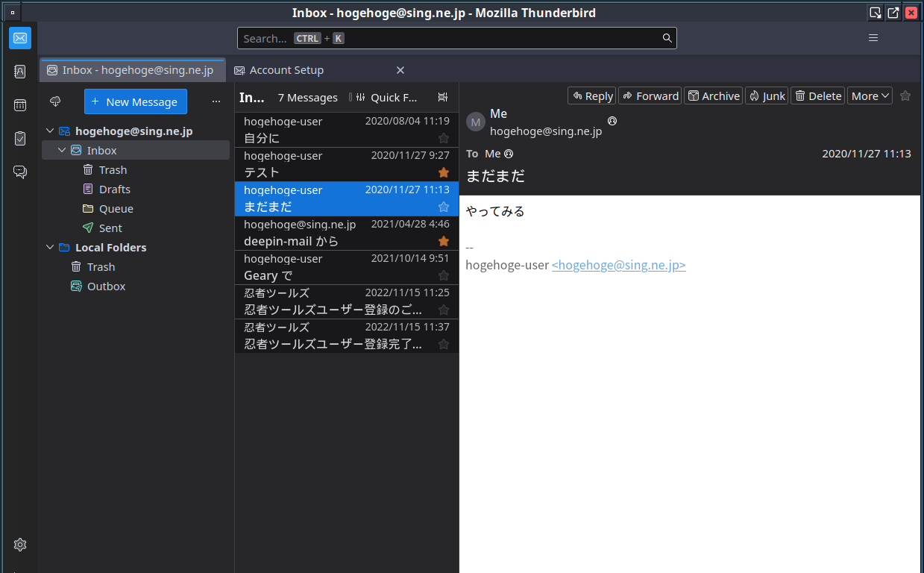
Task: Collapse the Local Folders tree
Action: [x=50, y=248]
